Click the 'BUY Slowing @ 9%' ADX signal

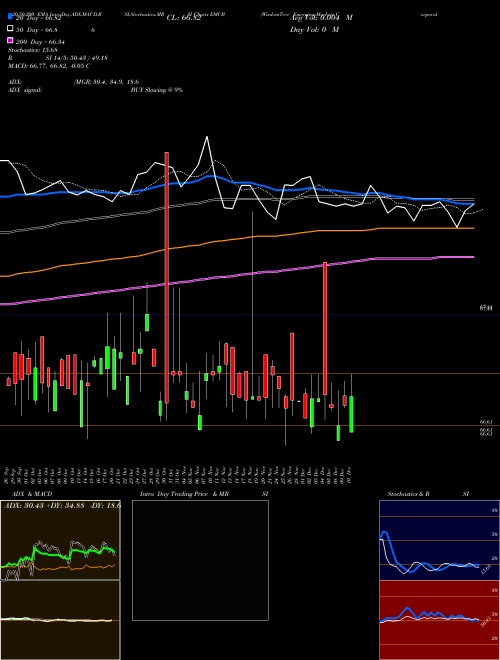[x=157, y=90]
